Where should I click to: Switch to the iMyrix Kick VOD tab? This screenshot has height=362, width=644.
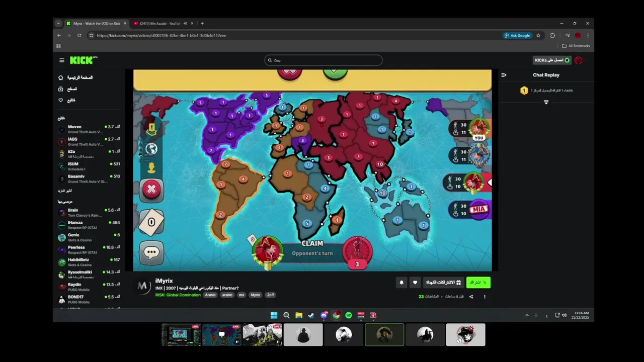coord(96,24)
